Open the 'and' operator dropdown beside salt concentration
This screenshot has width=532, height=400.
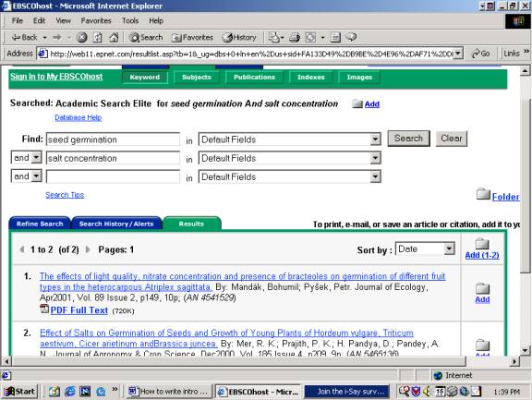(x=27, y=157)
